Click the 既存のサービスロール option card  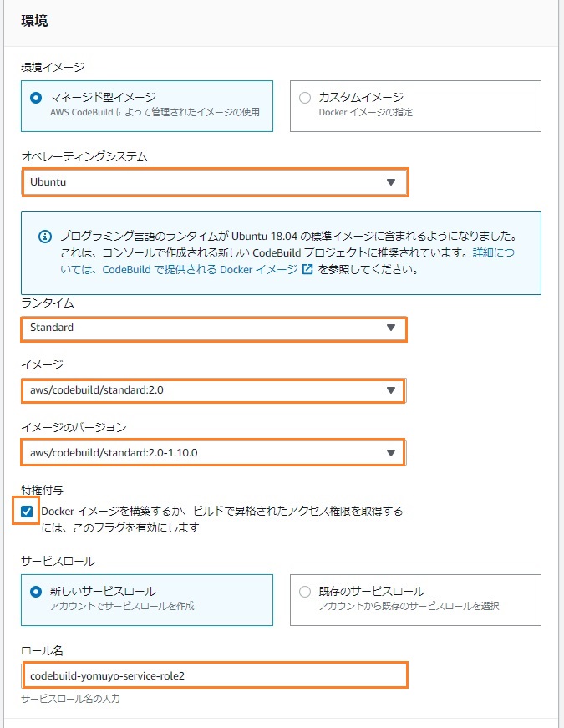(x=415, y=600)
